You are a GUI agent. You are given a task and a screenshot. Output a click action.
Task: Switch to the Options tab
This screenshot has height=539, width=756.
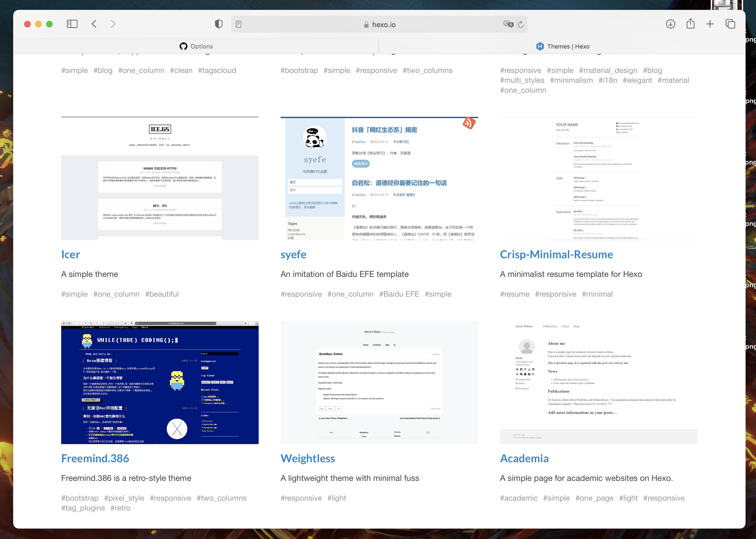(x=196, y=46)
